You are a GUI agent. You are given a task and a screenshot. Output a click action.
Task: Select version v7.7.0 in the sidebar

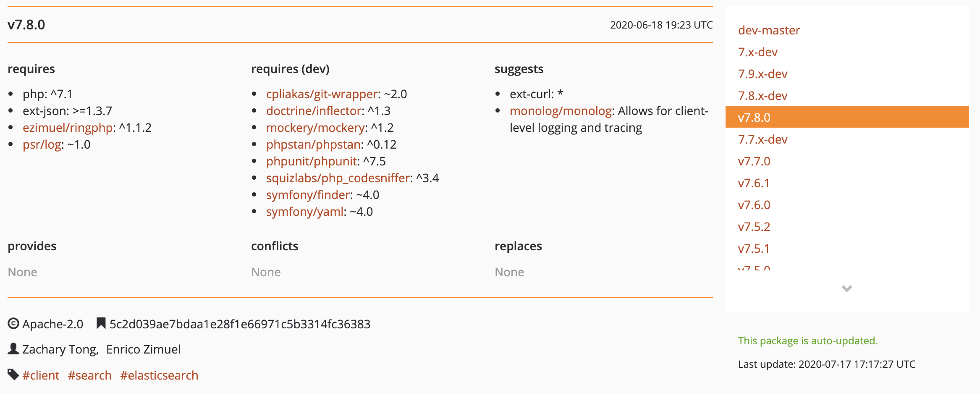click(x=754, y=161)
